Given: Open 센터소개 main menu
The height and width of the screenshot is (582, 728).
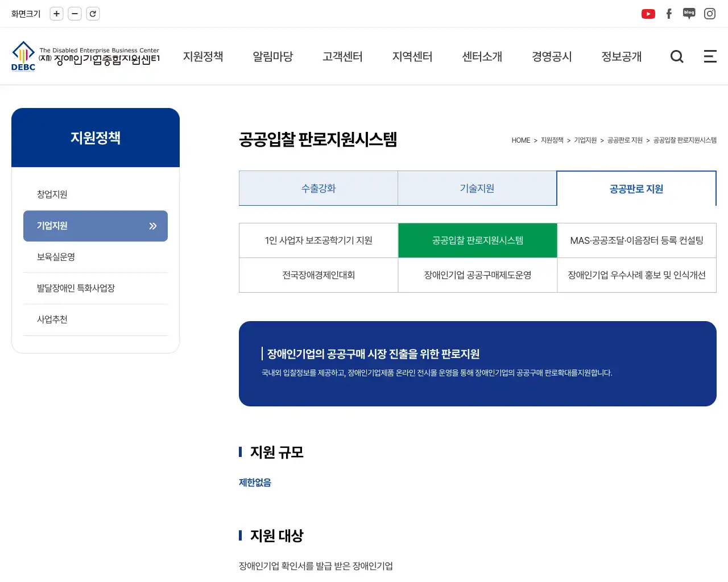Looking at the screenshot, I should point(482,56).
